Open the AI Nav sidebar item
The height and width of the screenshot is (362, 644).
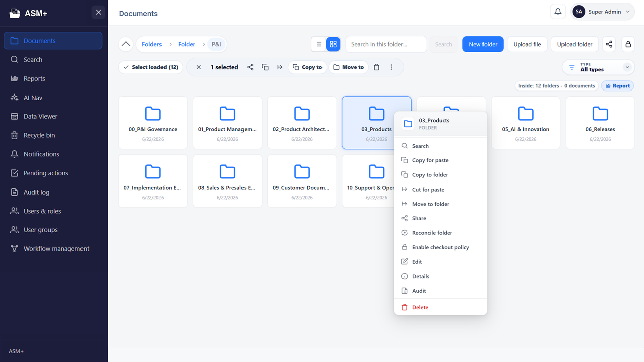53,98
